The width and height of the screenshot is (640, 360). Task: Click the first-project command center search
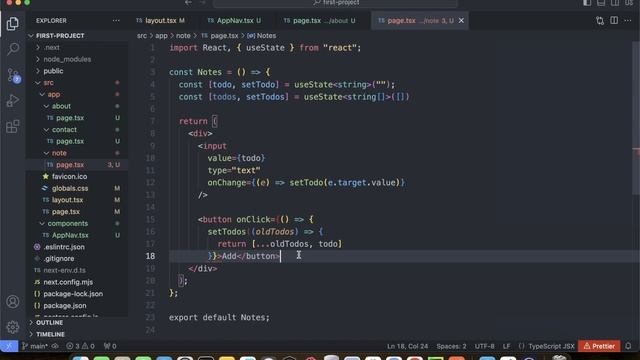pos(335,3)
